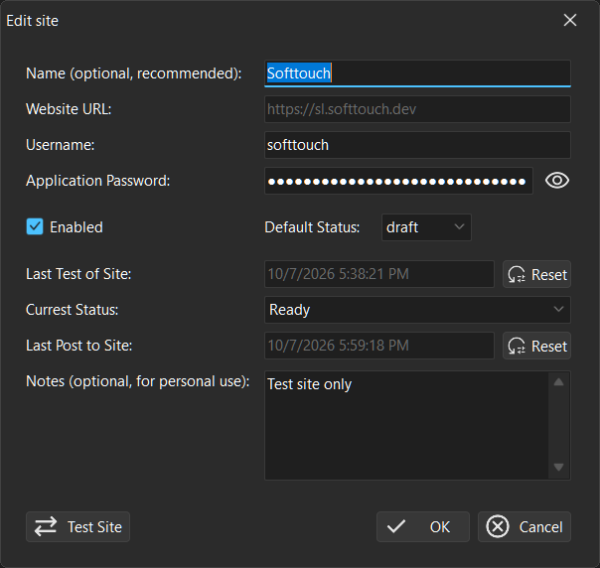This screenshot has width=600, height=568.
Task: Click the Website URL field
Action: (x=417, y=109)
